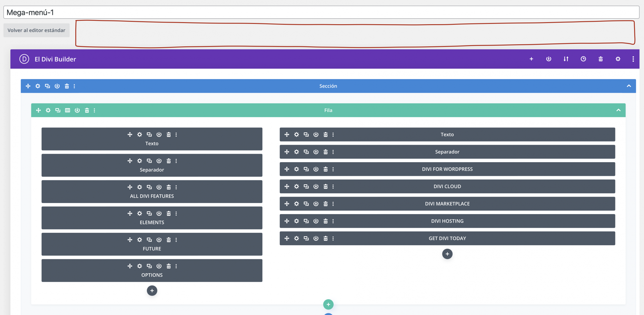Duplicate the Sección section
This screenshot has width=644, height=315.
point(47,86)
